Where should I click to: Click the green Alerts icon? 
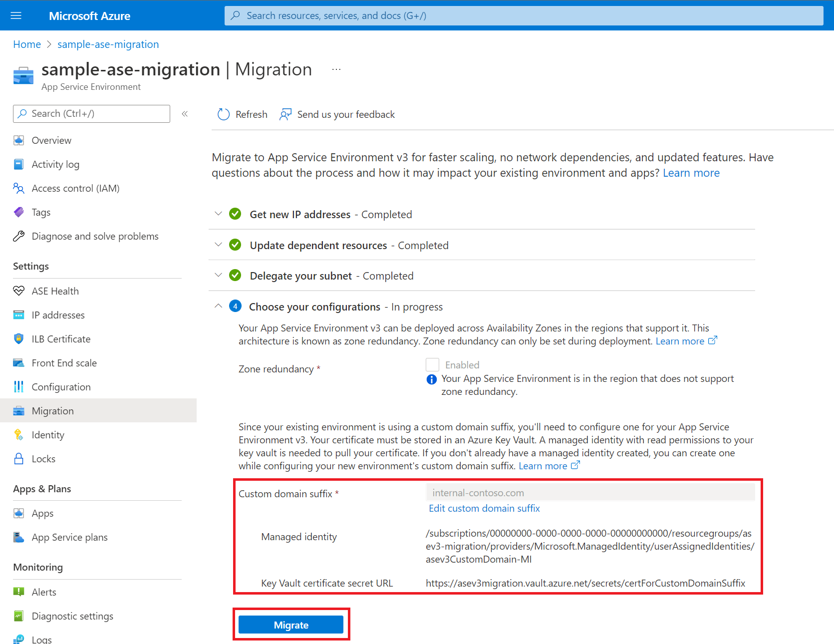[x=19, y=592]
